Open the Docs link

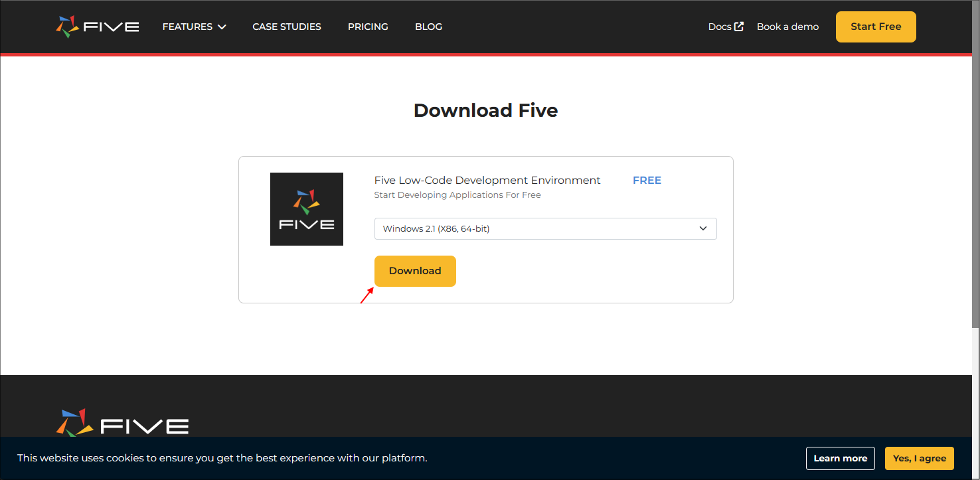pos(726,27)
